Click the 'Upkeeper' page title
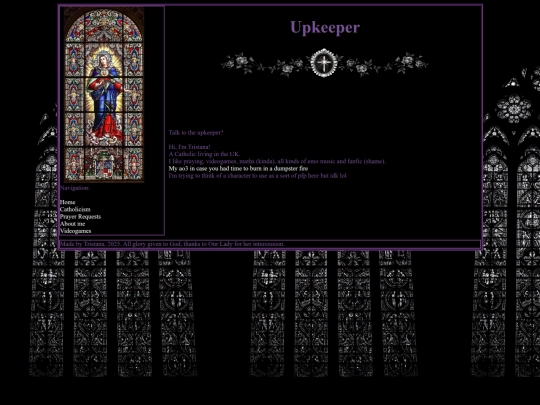Viewport: 540px width, 405px height. (325, 27)
